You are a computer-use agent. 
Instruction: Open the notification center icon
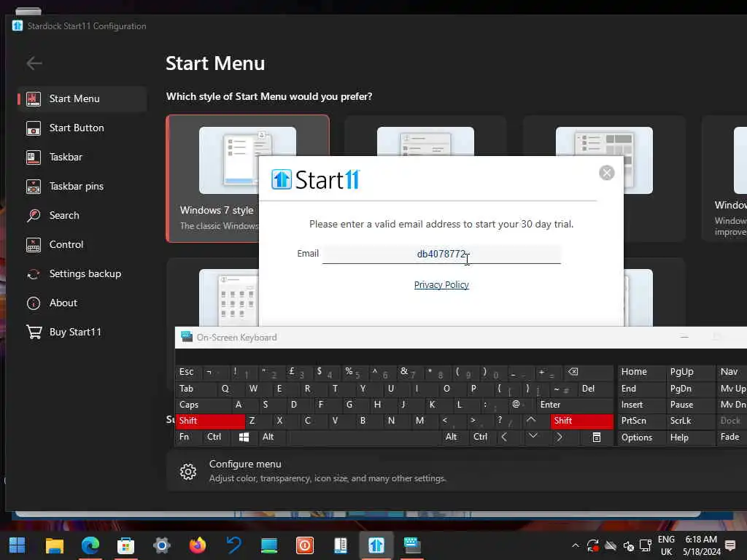(729, 545)
